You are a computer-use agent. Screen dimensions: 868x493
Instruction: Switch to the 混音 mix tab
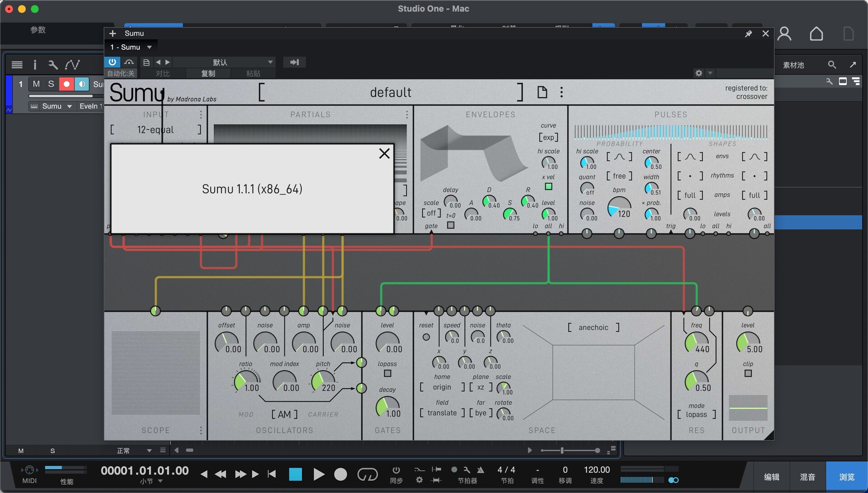[x=807, y=477]
